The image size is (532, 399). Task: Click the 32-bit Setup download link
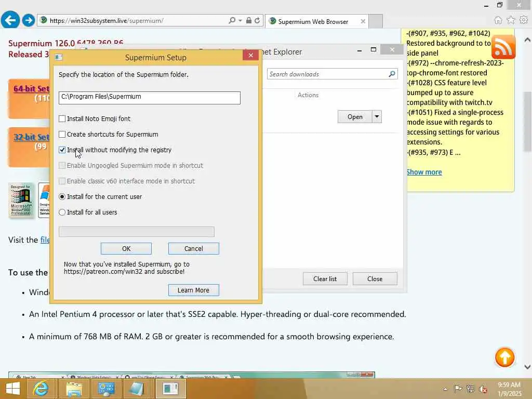pos(31,137)
